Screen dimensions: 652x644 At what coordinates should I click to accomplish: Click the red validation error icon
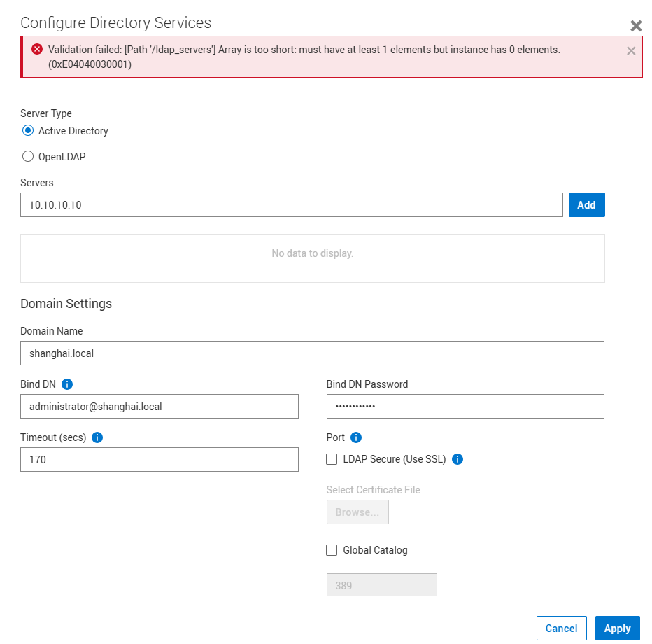(x=37, y=50)
